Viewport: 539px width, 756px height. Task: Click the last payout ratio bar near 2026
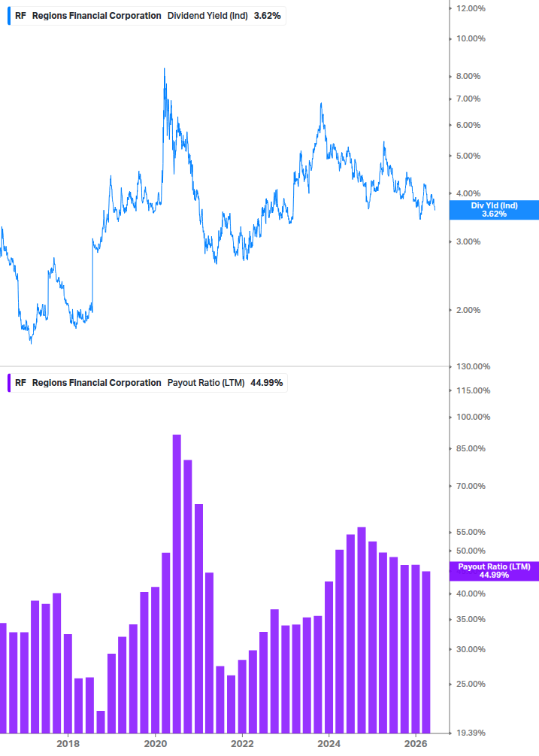click(425, 652)
